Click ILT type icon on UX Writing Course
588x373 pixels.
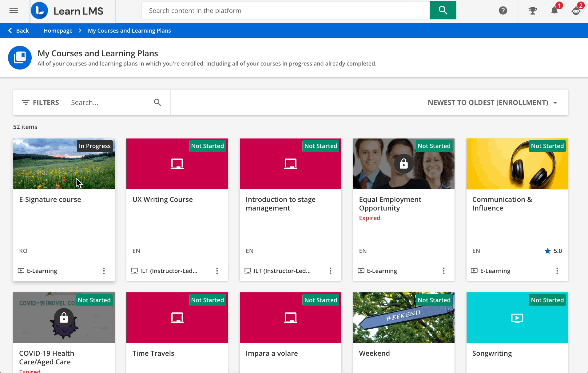134,271
